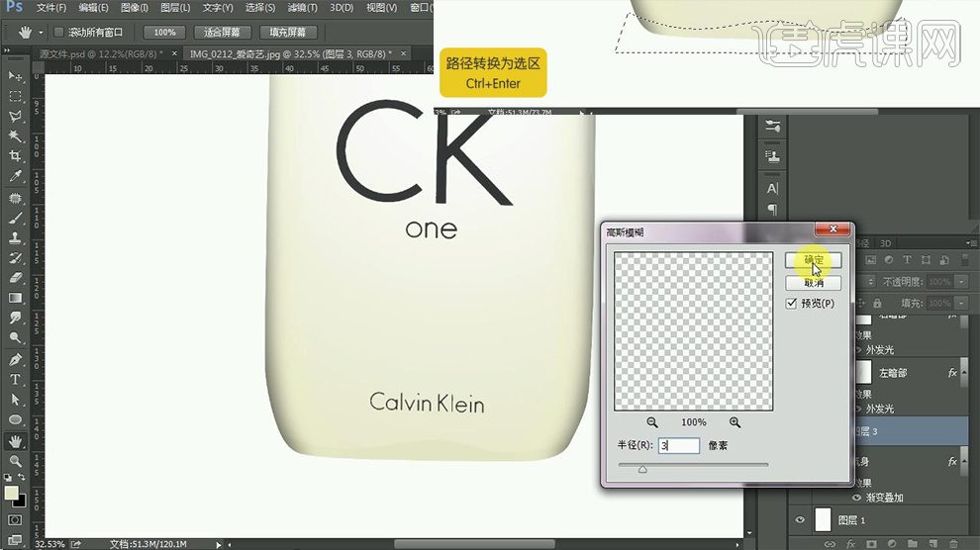Open the 滤镜(T) menu
The width and height of the screenshot is (980, 550).
[303, 8]
